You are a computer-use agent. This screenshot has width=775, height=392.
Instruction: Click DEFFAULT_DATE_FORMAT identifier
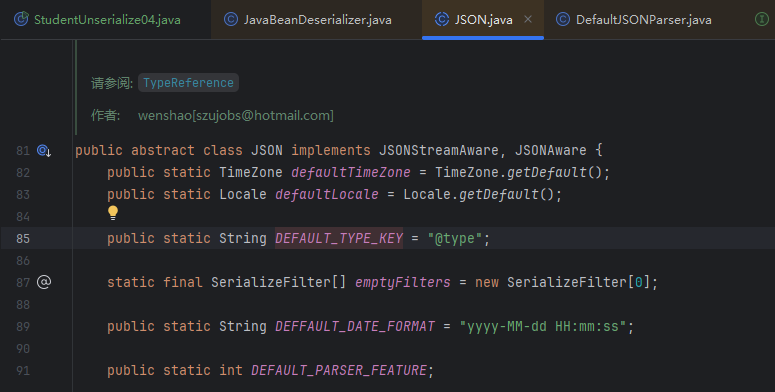point(355,326)
